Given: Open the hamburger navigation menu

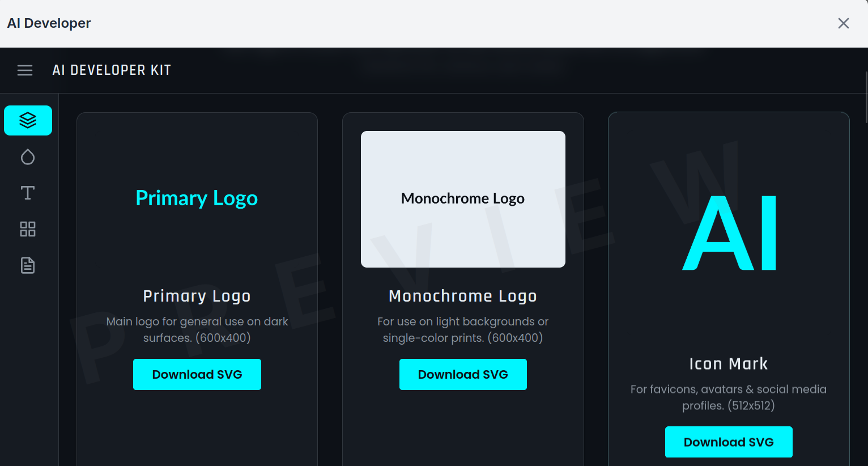Looking at the screenshot, I should pyautogui.click(x=25, y=70).
